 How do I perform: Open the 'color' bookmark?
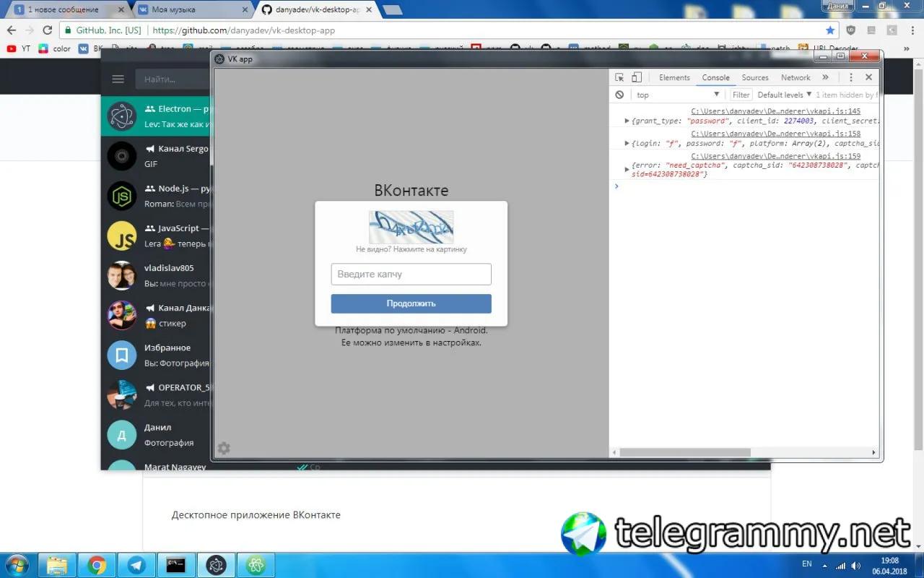coord(55,48)
